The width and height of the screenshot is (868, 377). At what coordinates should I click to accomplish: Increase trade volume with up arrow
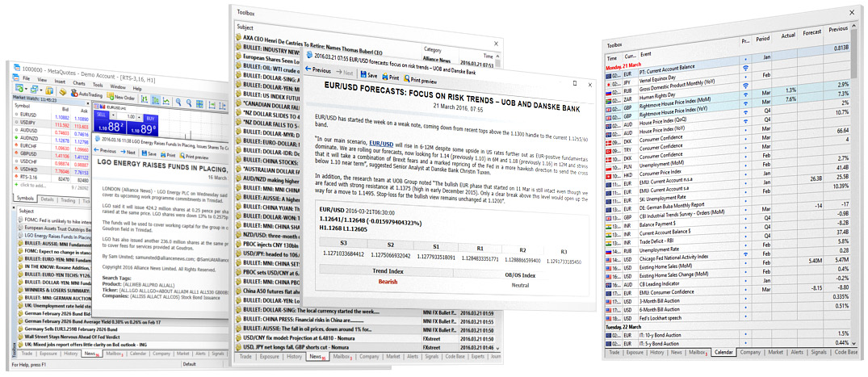click(x=139, y=117)
